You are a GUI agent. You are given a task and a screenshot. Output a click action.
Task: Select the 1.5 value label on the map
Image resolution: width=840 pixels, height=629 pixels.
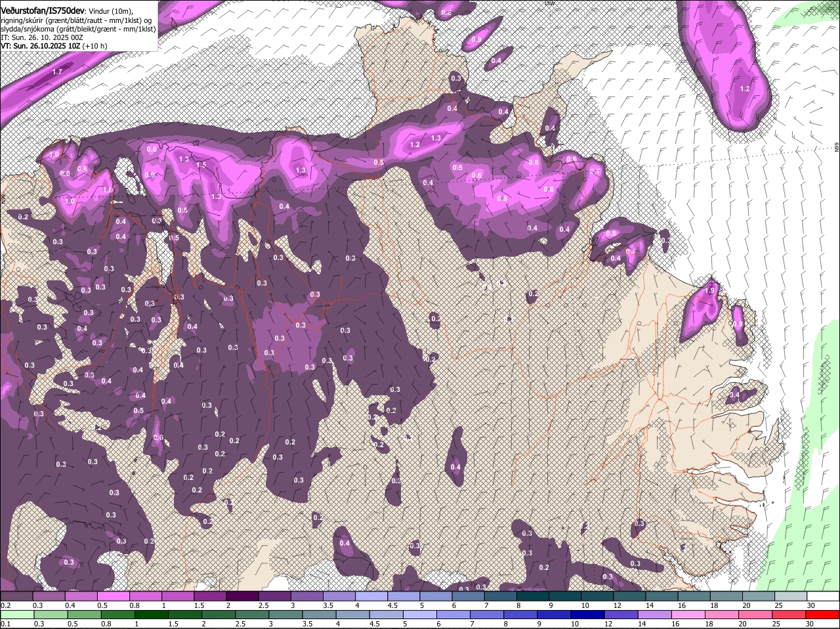pyautogui.click(x=201, y=165)
